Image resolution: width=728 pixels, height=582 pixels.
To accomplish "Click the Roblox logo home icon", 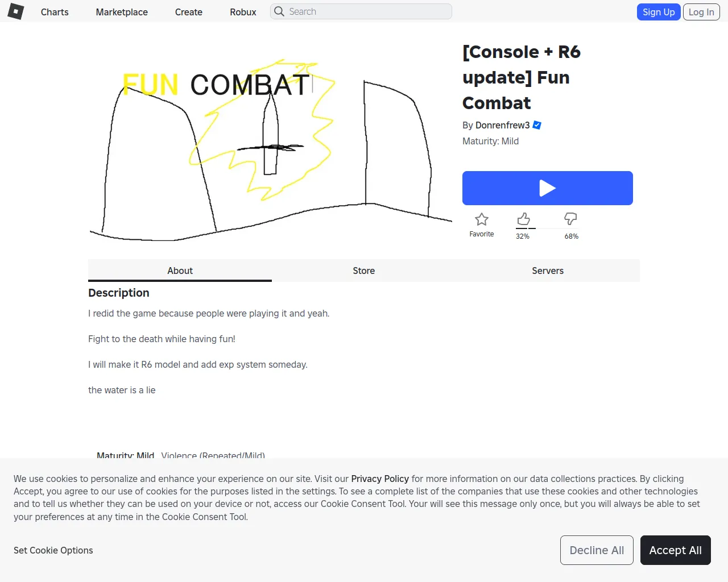I will click(x=16, y=11).
